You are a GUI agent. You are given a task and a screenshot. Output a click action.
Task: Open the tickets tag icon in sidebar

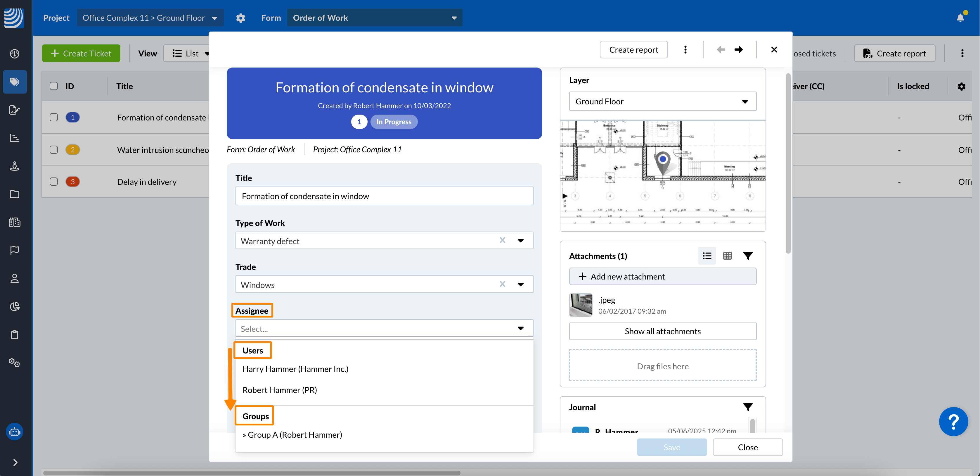pos(14,82)
